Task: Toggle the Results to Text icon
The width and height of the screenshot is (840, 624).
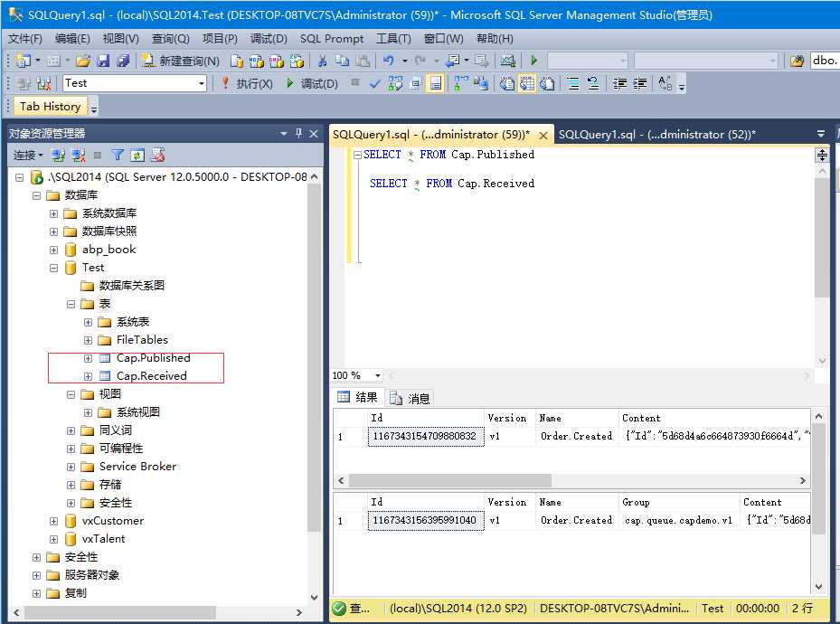Action: coord(506,83)
